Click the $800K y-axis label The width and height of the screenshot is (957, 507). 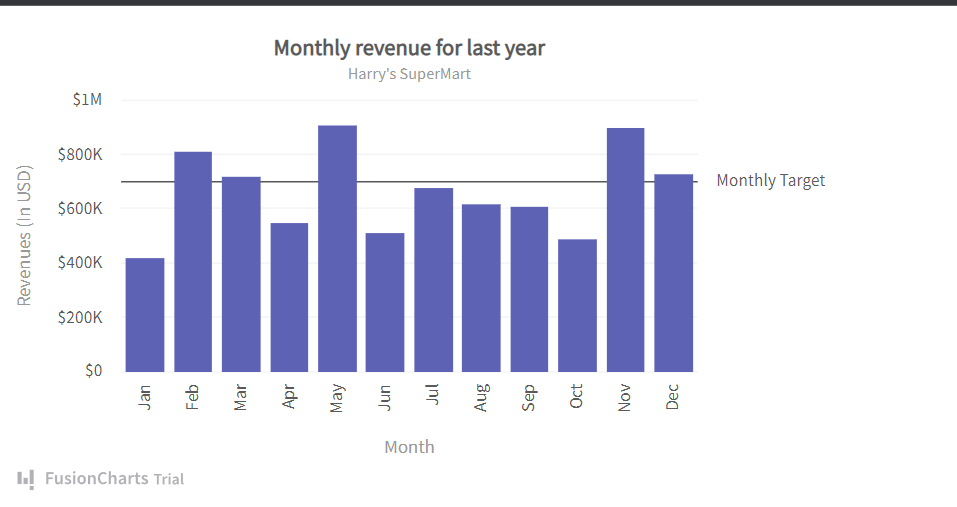tap(80, 154)
